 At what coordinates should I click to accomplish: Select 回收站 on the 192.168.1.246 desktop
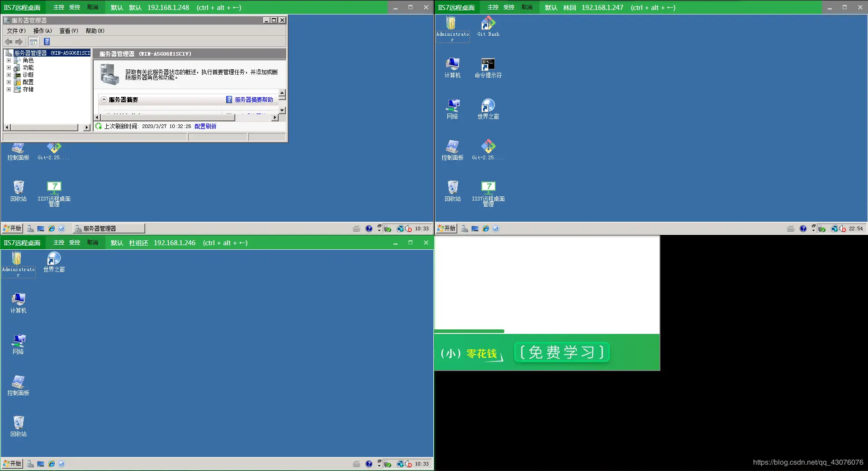click(19, 426)
